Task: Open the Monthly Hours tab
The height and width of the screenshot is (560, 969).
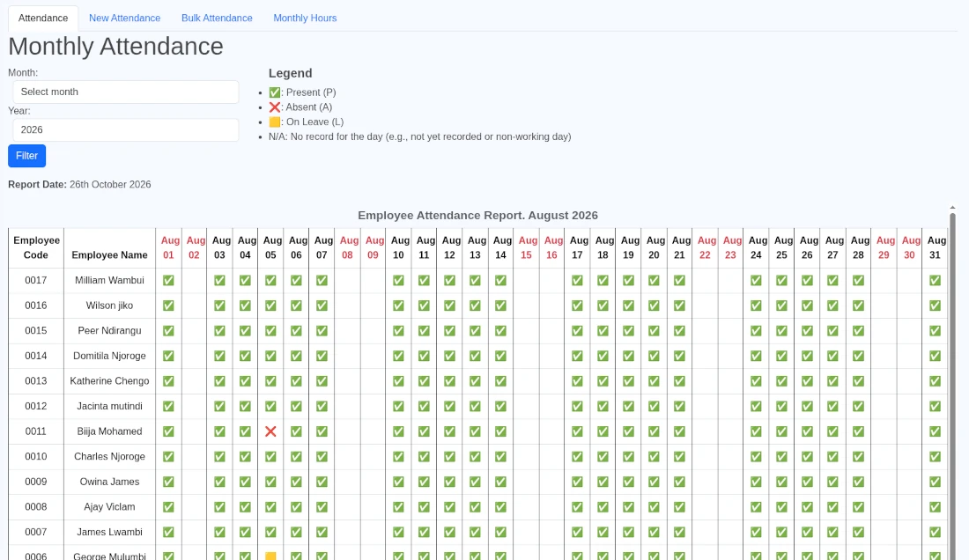Action: point(306,18)
